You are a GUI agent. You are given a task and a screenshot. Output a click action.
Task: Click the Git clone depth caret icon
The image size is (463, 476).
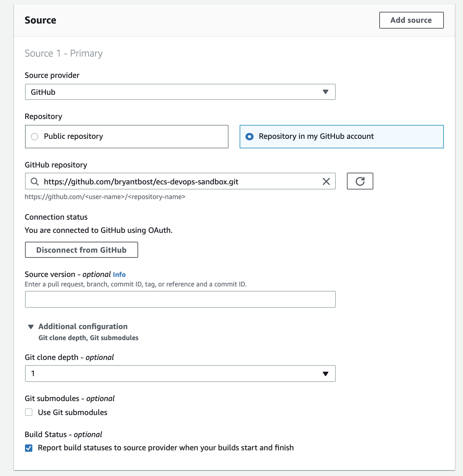(x=326, y=373)
